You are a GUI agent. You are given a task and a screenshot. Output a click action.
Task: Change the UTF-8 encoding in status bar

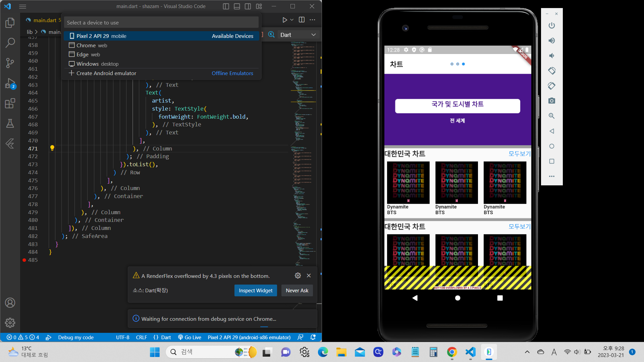[123, 337]
